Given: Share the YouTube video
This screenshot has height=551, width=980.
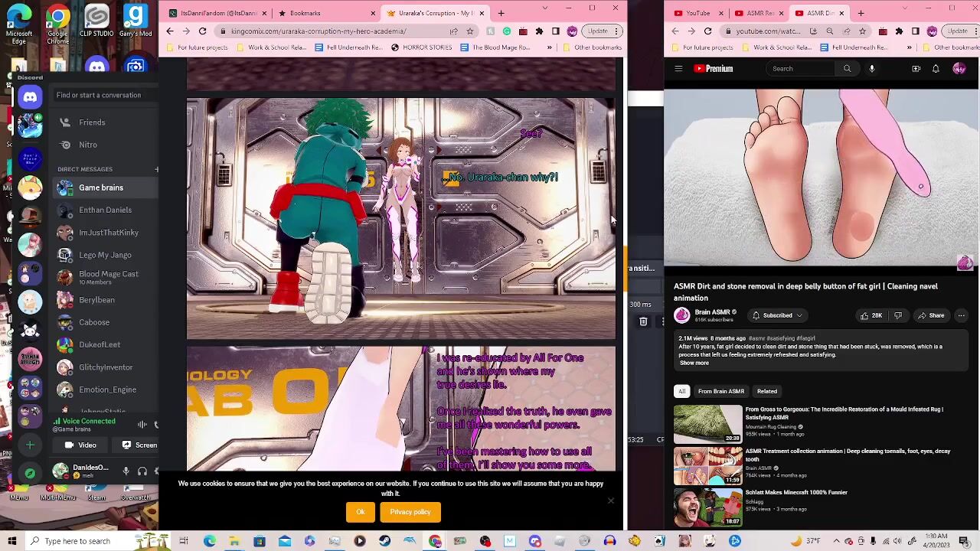Looking at the screenshot, I should coord(930,315).
